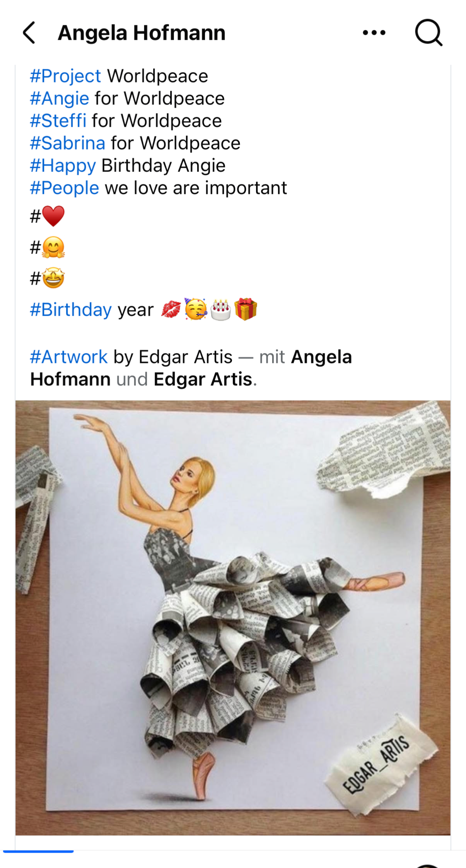Tap the search magnifier icon
The image size is (466, 868).
click(429, 33)
